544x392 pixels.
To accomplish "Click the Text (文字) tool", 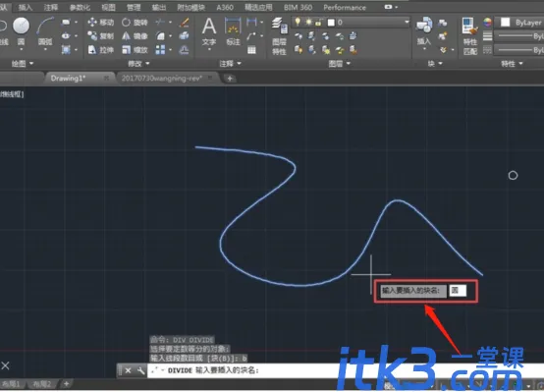I will tap(209, 31).
